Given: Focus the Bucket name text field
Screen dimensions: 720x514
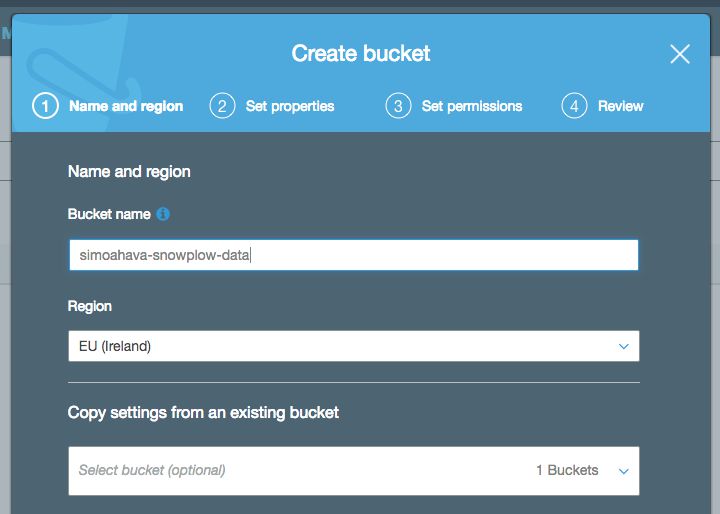Looking at the screenshot, I should [354, 254].
